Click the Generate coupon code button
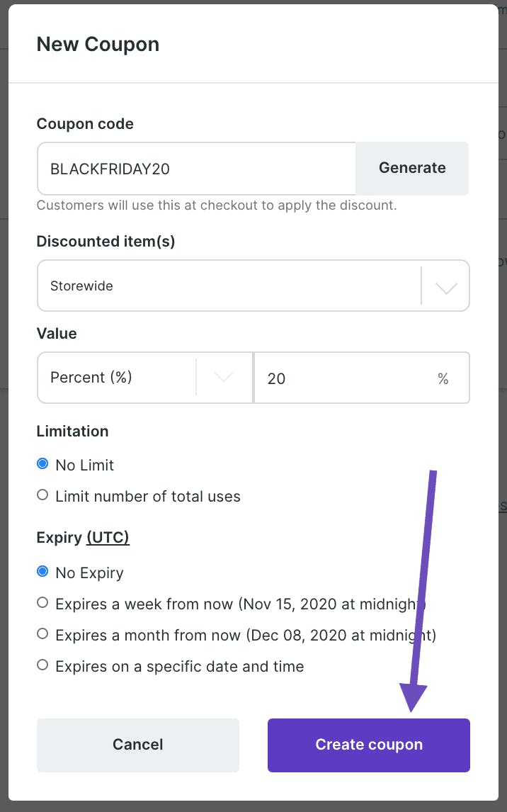This screenshot has height=812, width=507. [x=412, y=169]
